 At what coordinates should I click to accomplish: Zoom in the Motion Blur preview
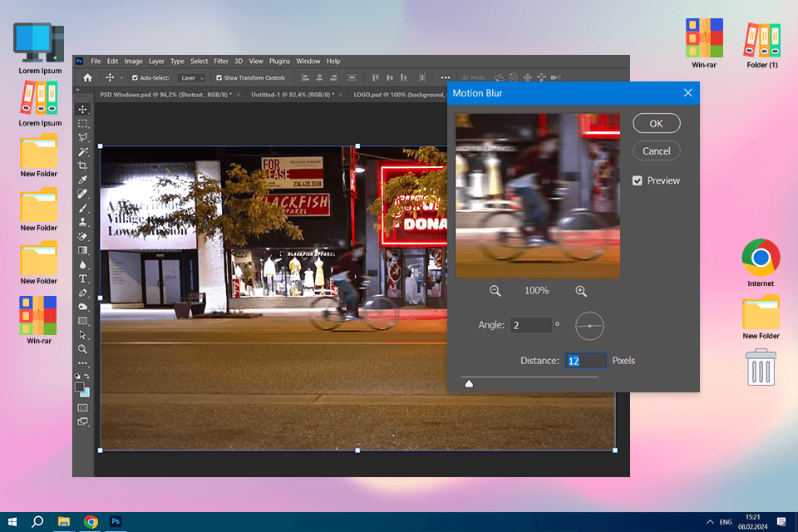click(581, 291)
